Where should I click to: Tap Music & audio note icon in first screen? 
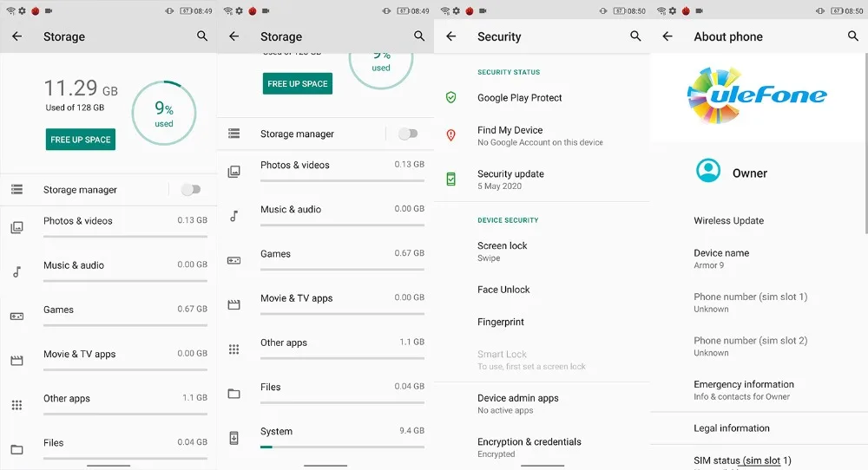[17, 271]
